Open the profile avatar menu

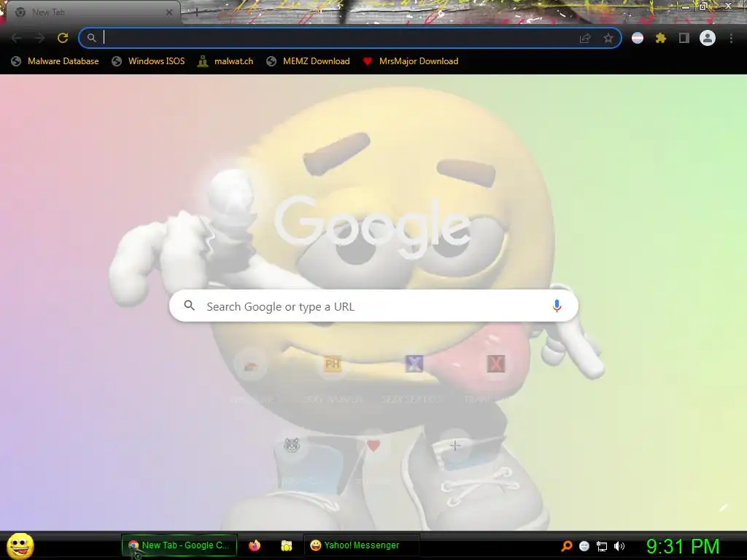[x=708, y=38]
